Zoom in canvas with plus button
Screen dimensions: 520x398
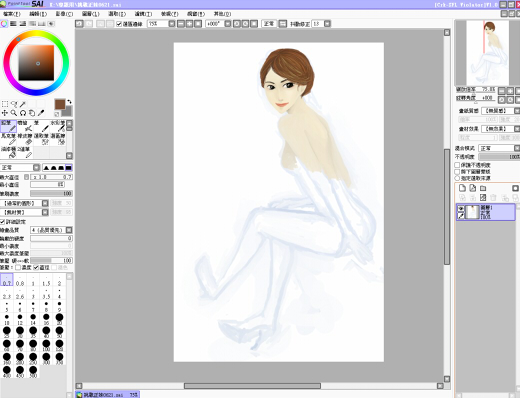[x=189, y=24]
